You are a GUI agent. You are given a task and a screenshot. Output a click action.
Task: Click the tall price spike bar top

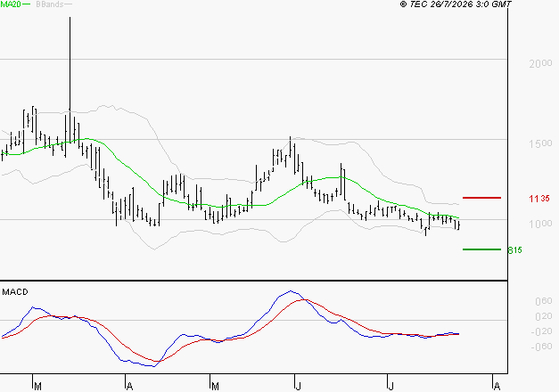pos(70,18)
